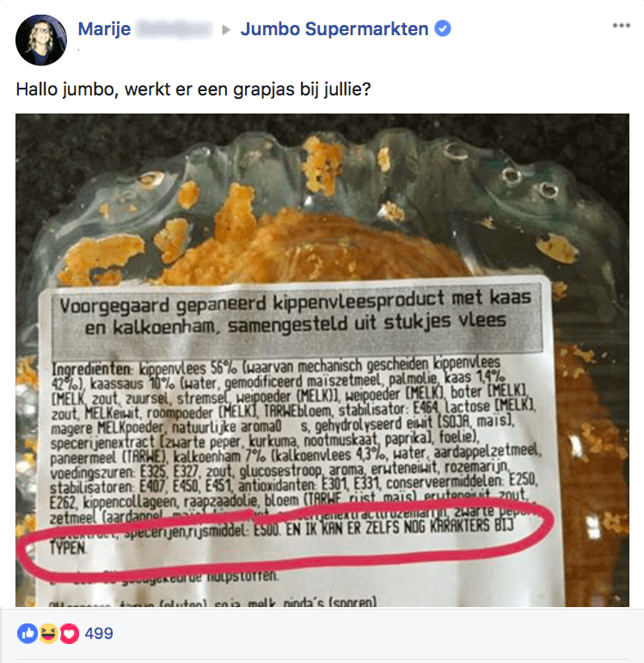This screenshot has height=663, width=644.
Task: Click the red heart Love reaction icon
Action: point(69,634)
